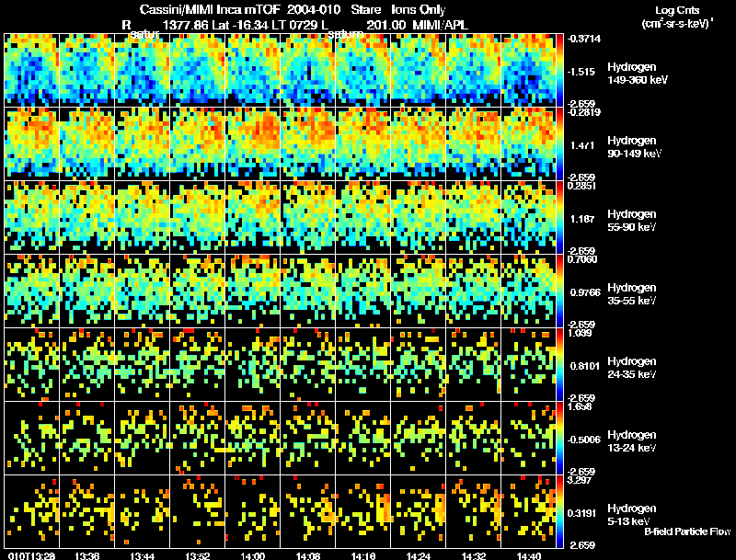This screenshot has width=736, height=560.
Task: Open the Hydrogen 35-55 keV image at 14:16
Action: pos(362,291)
